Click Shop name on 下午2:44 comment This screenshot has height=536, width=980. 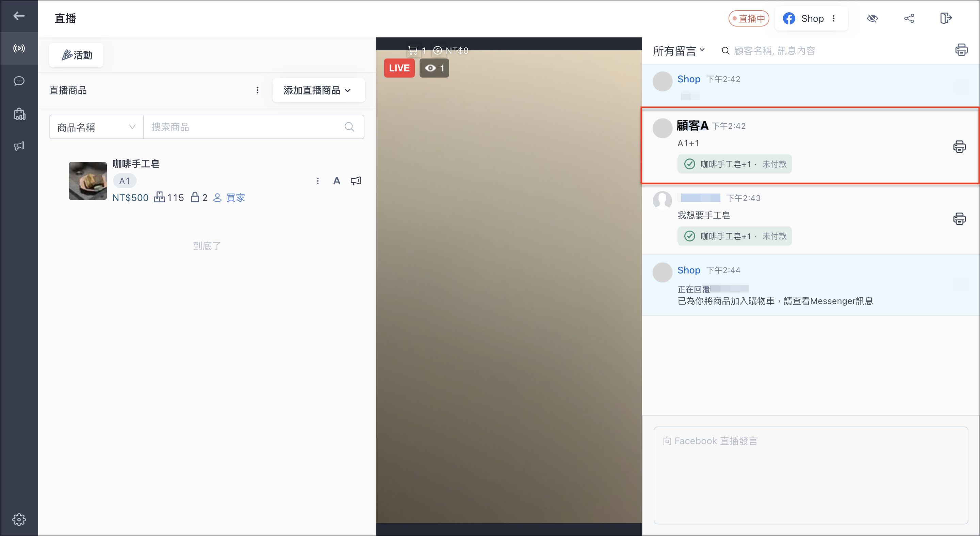[689, 270]
